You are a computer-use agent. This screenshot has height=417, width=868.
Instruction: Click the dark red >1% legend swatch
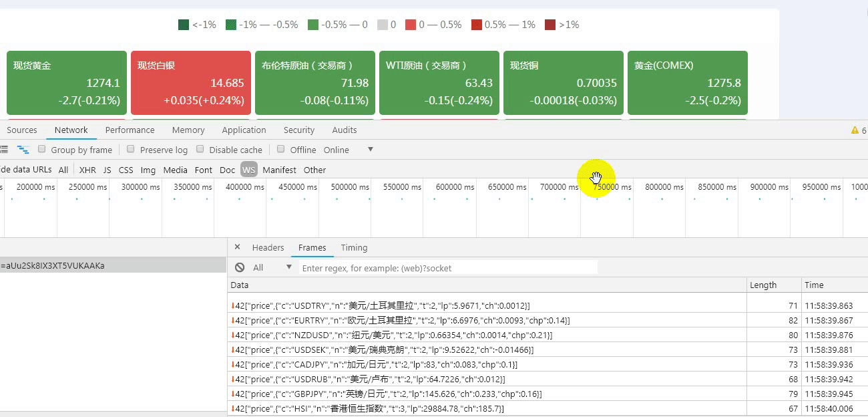click(x=550, y=25)
